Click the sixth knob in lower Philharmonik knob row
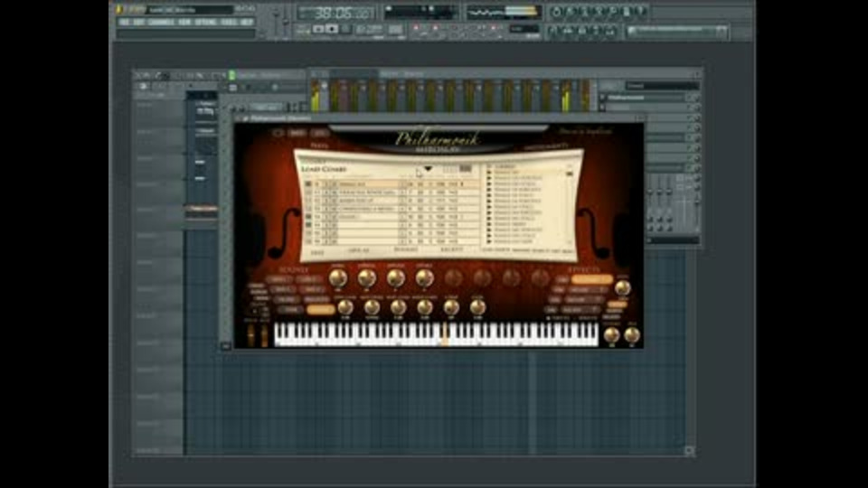Viewport: 868px width, 488px height. tap(477, 306)
